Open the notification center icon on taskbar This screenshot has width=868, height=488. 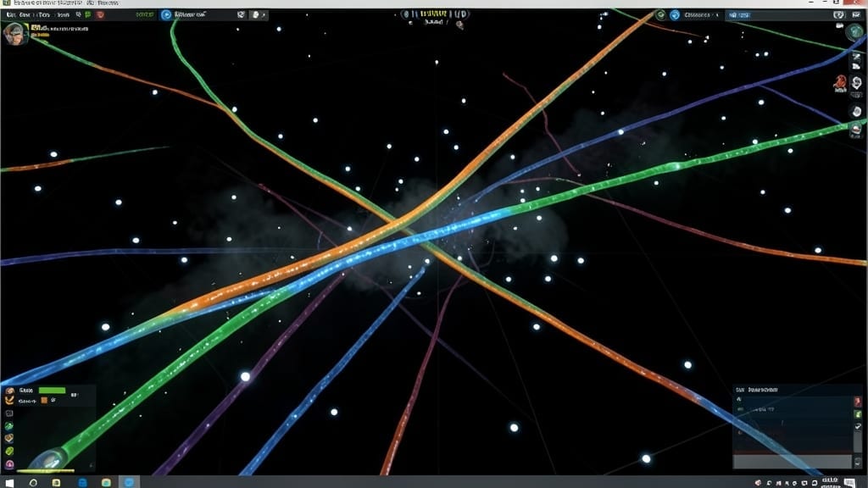[x=849, y=483]
